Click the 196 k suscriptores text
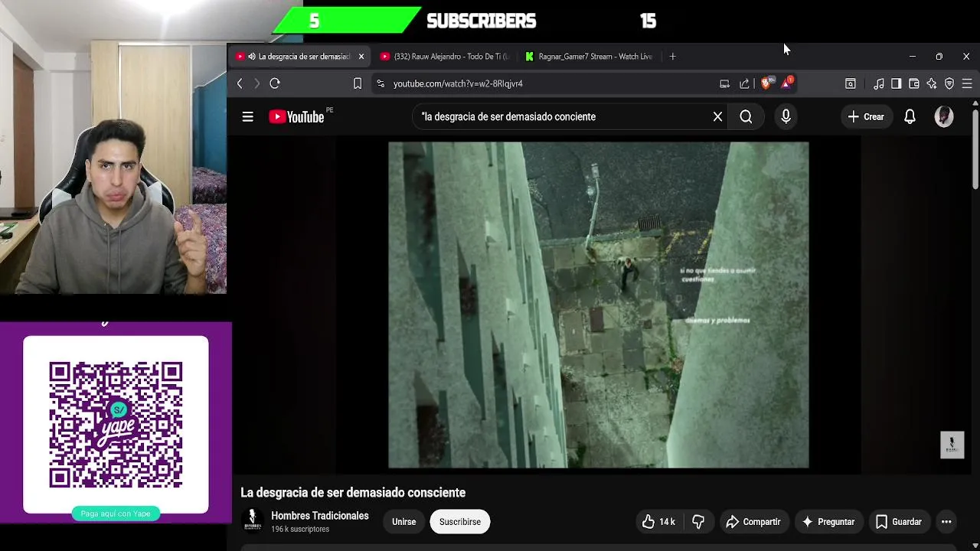980x551 pixels. coord(300,530)
